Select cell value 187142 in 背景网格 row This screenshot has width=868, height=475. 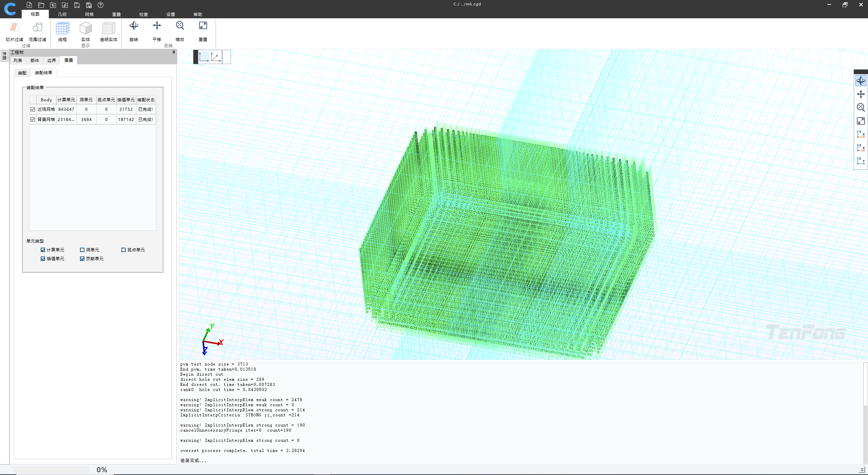[x=126, y=120]
